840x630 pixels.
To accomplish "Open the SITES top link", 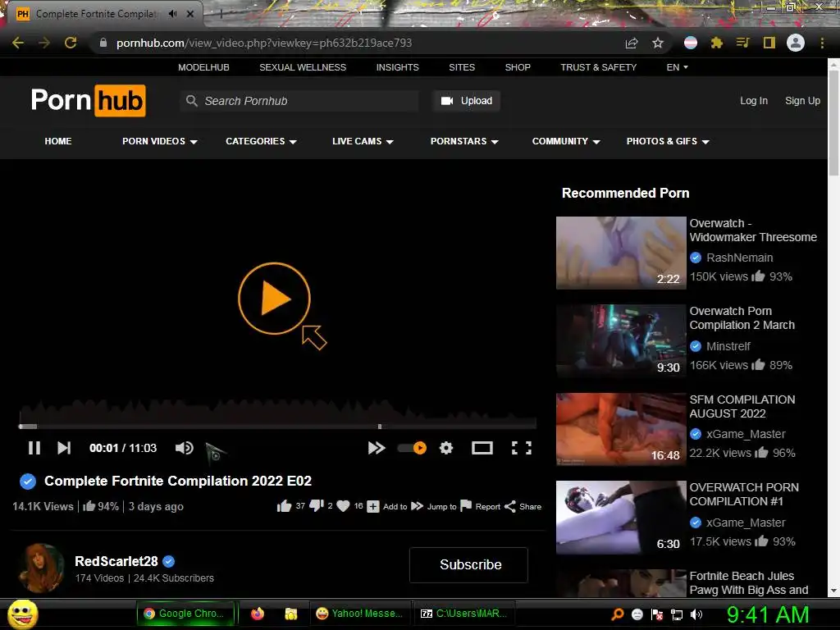I will click(462, 67).
